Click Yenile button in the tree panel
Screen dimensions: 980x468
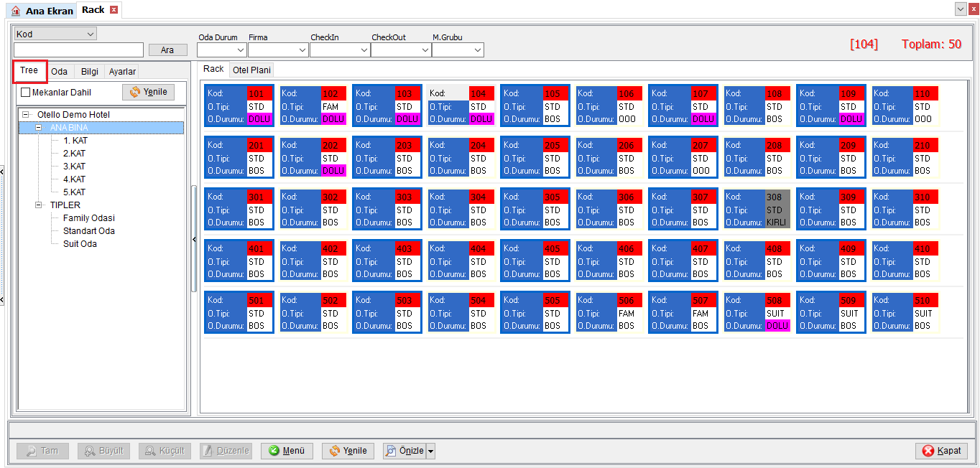[x=149, y=92]
